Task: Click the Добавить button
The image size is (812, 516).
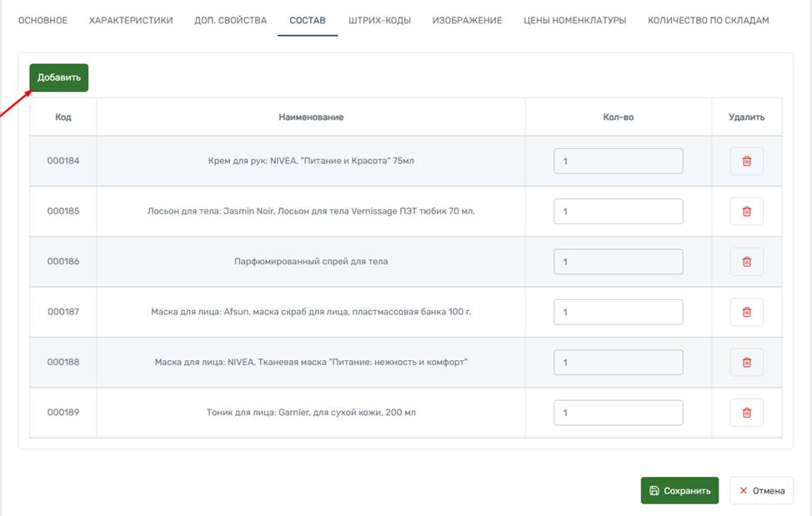Action: (59, 78)
